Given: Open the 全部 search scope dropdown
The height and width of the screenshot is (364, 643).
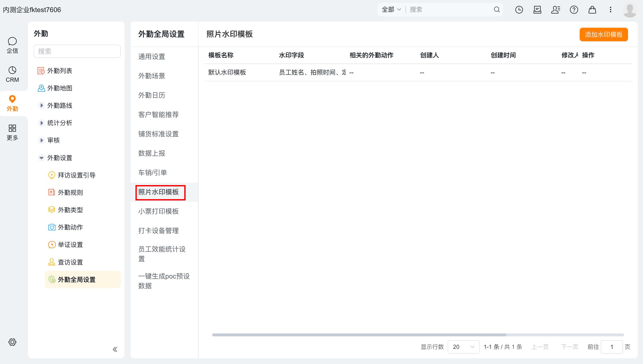Looking at the screenshot, I should coord(391,9).
